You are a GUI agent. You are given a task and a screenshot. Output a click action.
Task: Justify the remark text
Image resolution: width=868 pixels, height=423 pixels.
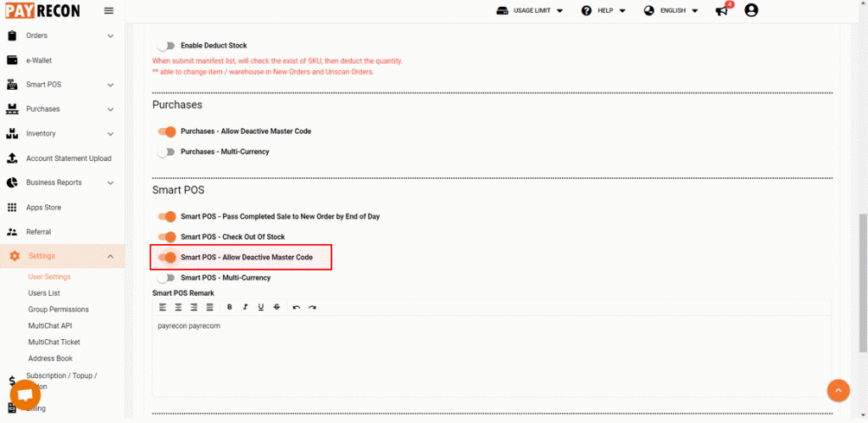[210, 307]
